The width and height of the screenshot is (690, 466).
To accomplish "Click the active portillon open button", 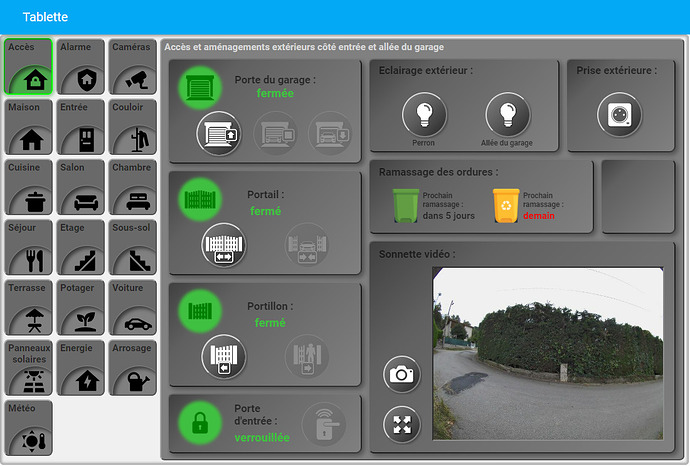I will (223, 357).
